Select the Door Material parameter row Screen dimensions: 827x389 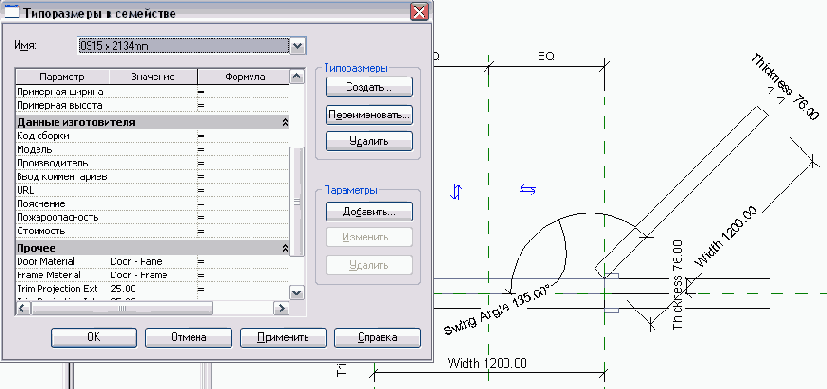(x=152, y=261)
